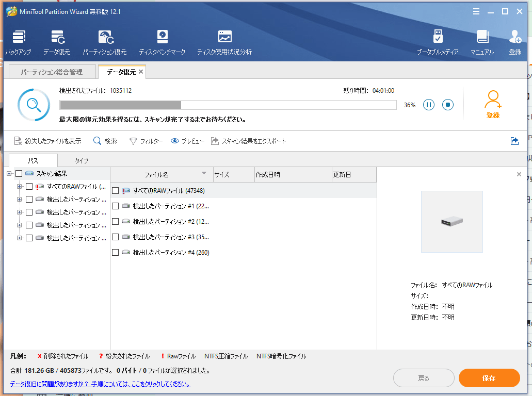Check すべてのRAWファイル (47348) list row
The image size is (532, 396).
pos(116,191)
